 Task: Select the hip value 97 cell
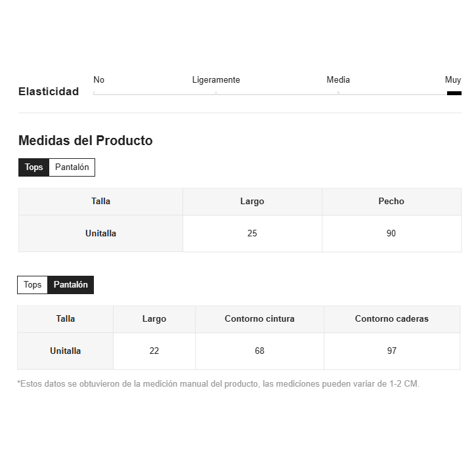pos(392,351)
